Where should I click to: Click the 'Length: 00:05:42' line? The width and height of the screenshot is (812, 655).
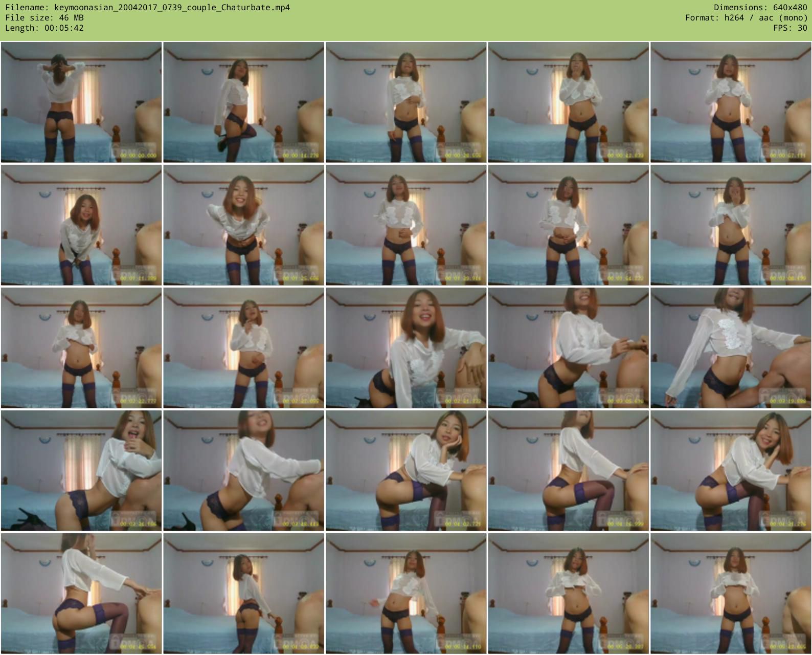tap(44, 28)
